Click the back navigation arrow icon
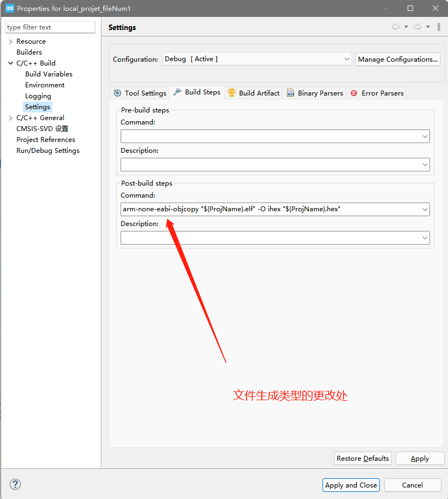Image resolution: width=448 pixels, height=499 pixels. (396, 27)
